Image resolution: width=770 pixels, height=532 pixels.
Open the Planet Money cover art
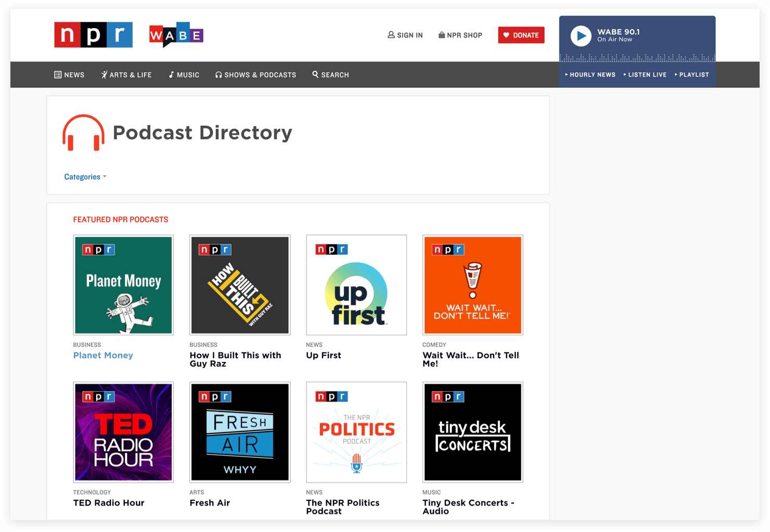click(x=123, y=285)
